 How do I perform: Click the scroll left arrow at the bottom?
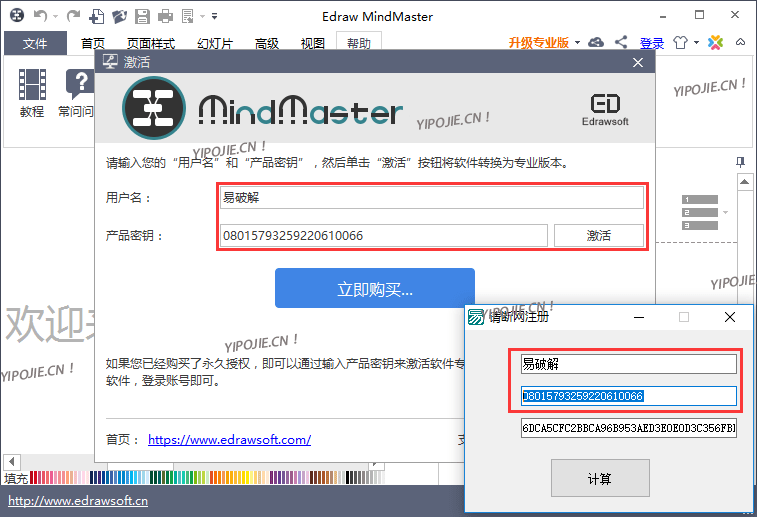12,461
